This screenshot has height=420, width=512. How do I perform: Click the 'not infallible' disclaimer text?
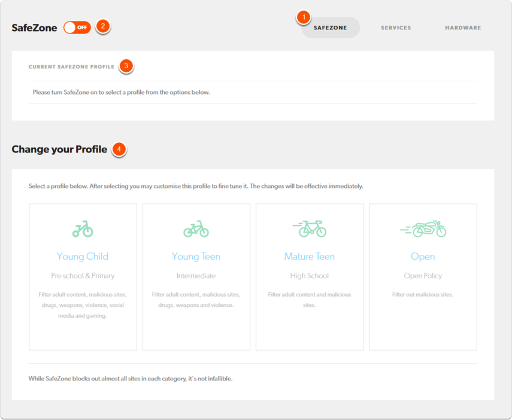(131, 379)
